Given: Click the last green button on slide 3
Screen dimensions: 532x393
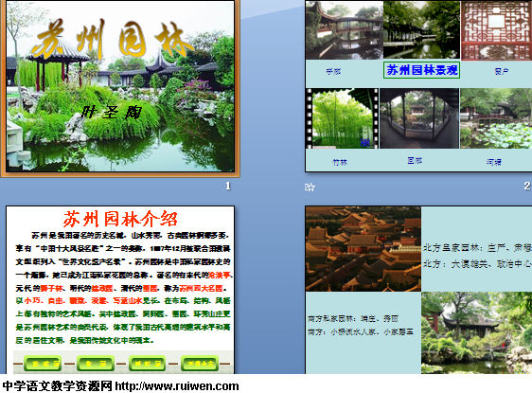Looking at the screenshot, I should (x=200, y=364).
